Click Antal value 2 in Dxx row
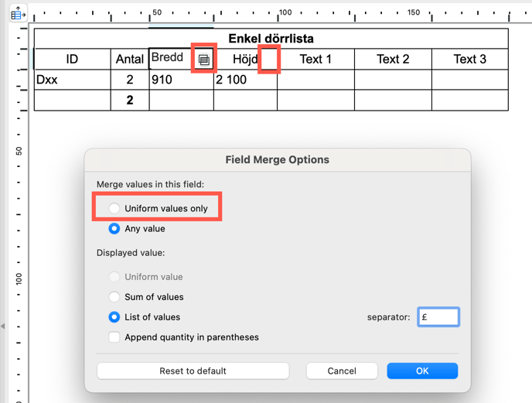 coord(130,80)
